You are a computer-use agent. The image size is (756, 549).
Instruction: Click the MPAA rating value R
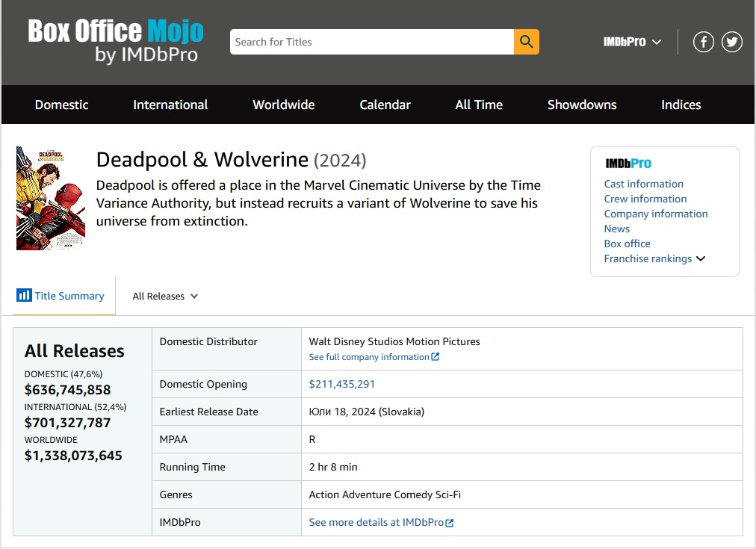pyautogui.click(x=312, y=440)
